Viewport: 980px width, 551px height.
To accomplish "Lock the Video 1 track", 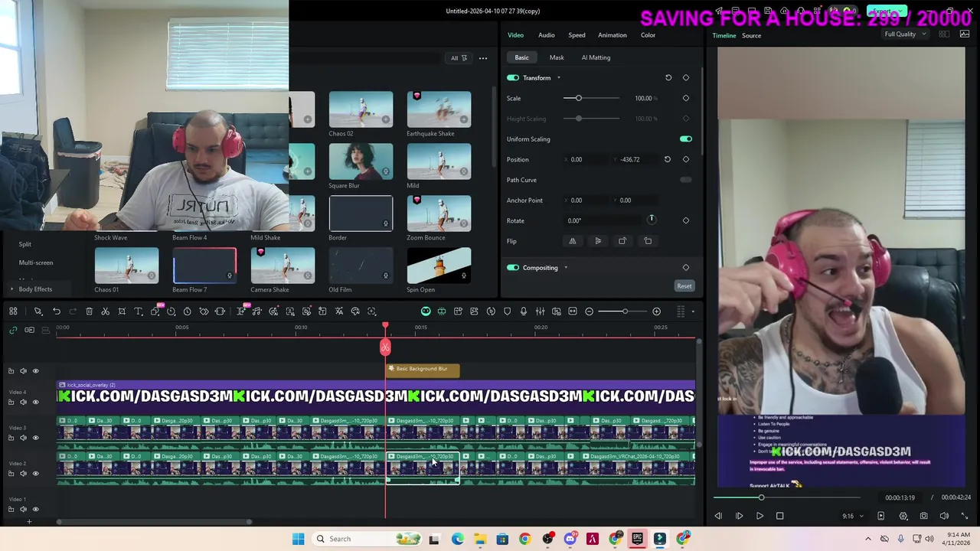I will (x=11, y=509).
